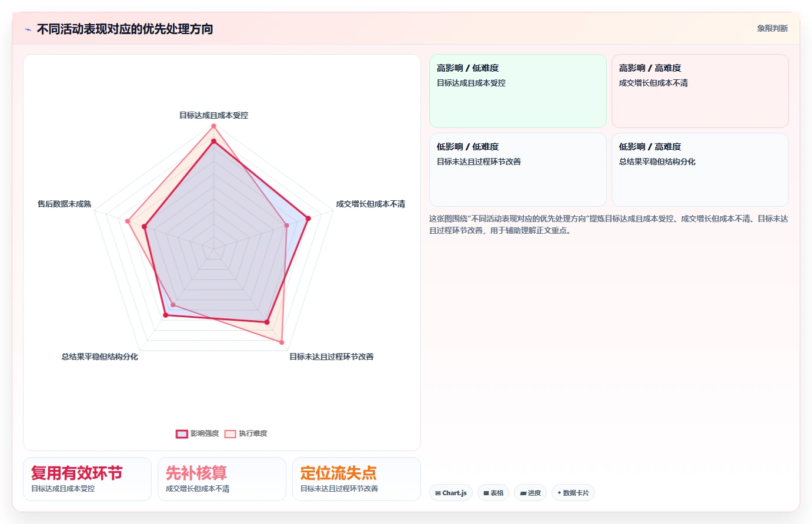Click 影响强度 data point on 成交增长但成本不清 axis

point(308,219)
